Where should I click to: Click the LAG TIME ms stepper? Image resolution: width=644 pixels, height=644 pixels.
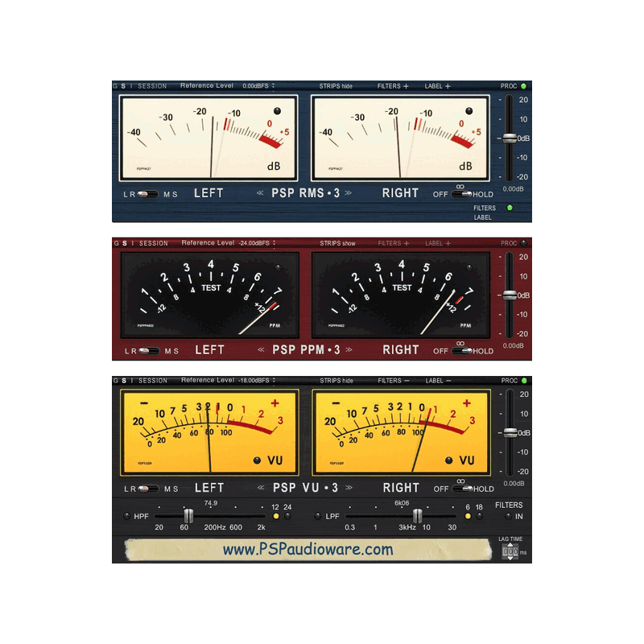(x=510, y=551)
